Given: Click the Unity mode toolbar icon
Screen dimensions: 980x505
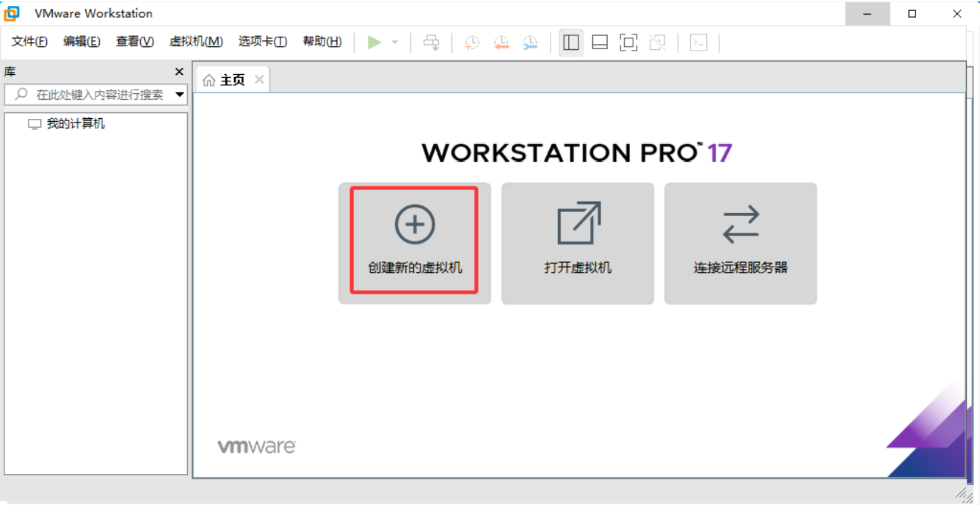Looking at the screenshot, I should coord(658,43).
